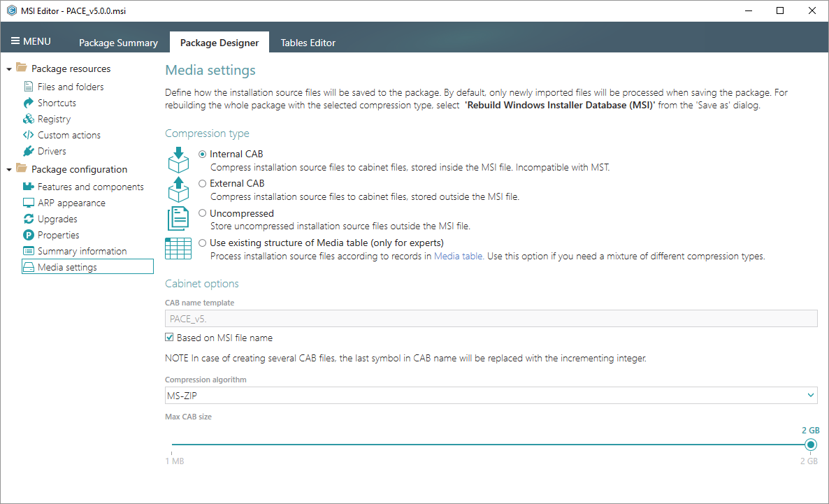The width and height of the screenshot is (829, 504).
Task: Open the Tables Editor tab
Action: (308, 43)
